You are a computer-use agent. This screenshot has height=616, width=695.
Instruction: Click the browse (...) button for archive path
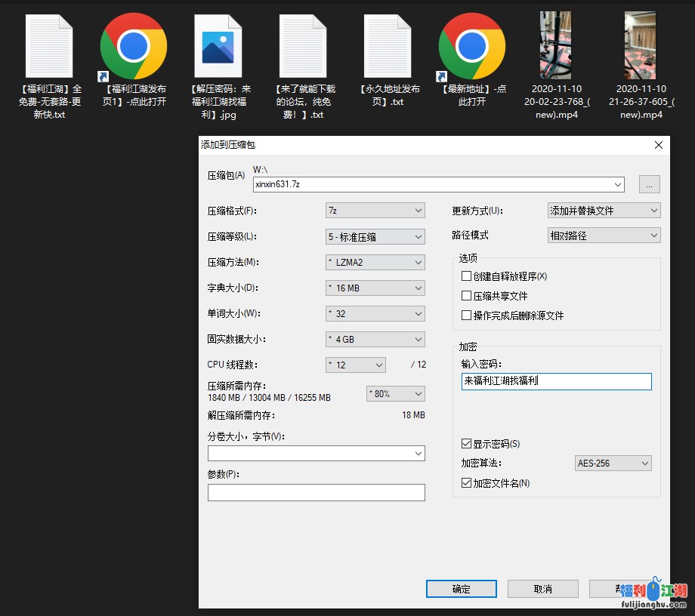(x=650, y=184)
